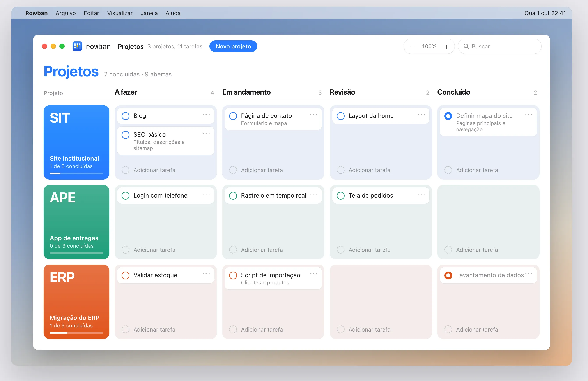The image size is (588, 381).
Task: Mark Página de contato as complete
Action: [233, 116]
